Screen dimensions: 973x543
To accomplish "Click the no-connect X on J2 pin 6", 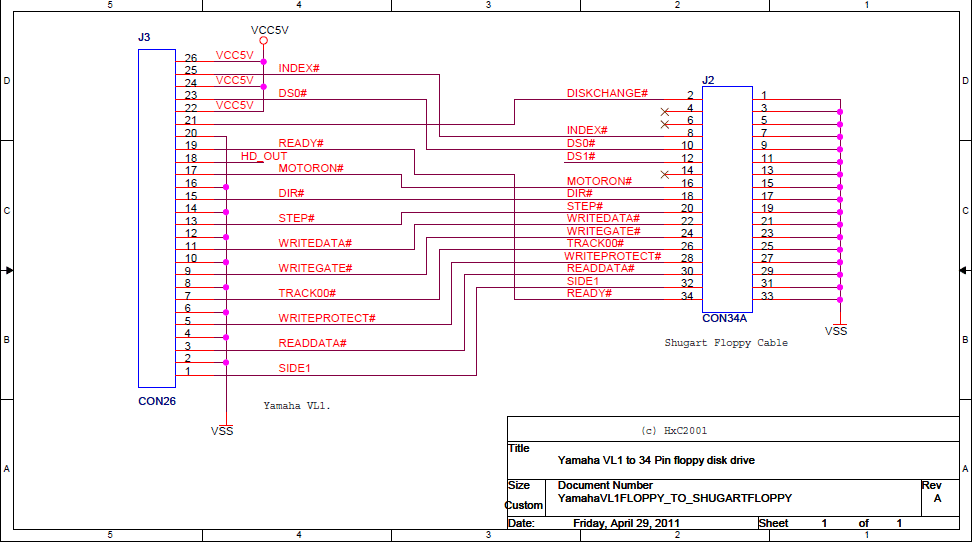I will click(x=665, y=124).
